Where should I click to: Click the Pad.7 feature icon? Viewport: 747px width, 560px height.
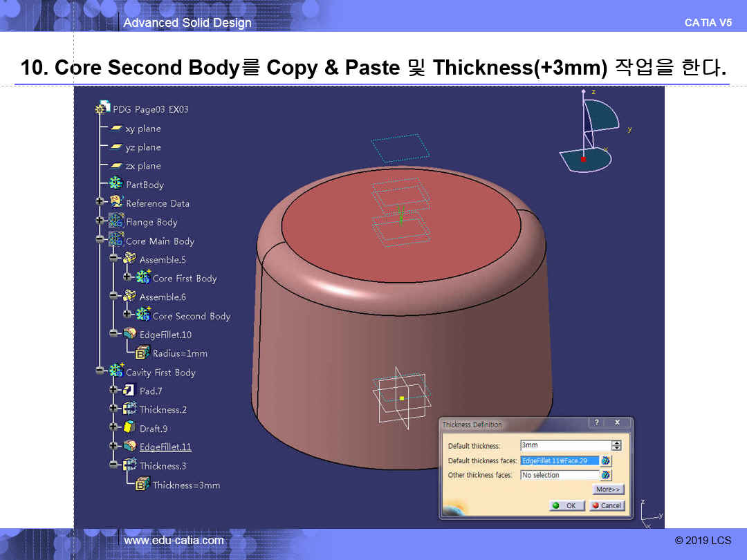129,391
